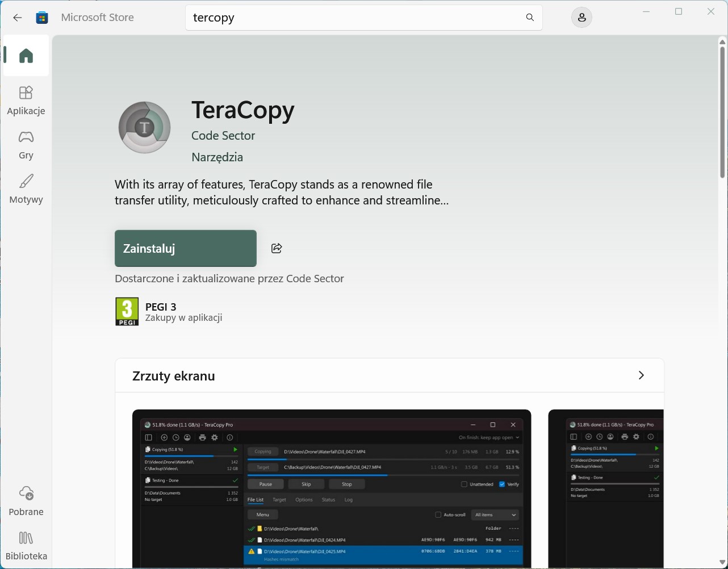Maximize the Microsoft Store window

pos(678,11)
